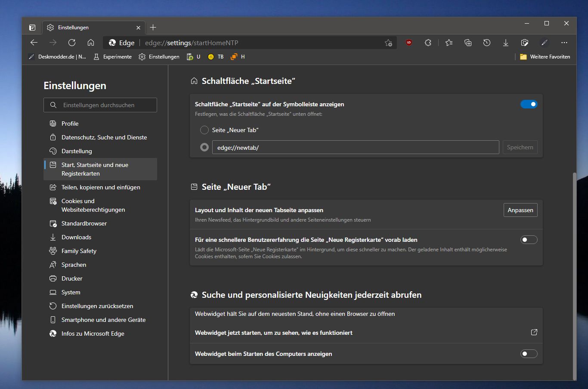Go back with the back arrow

(x=34, y=43)
